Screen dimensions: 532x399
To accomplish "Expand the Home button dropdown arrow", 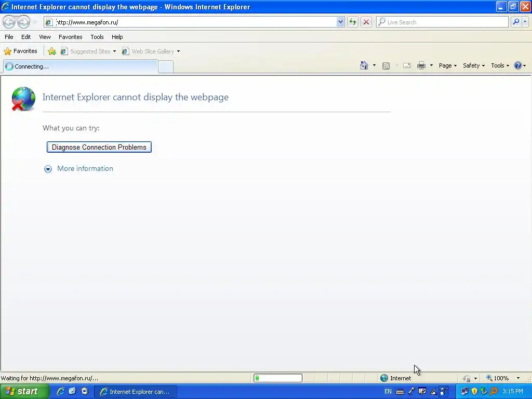I will [374, 65].
